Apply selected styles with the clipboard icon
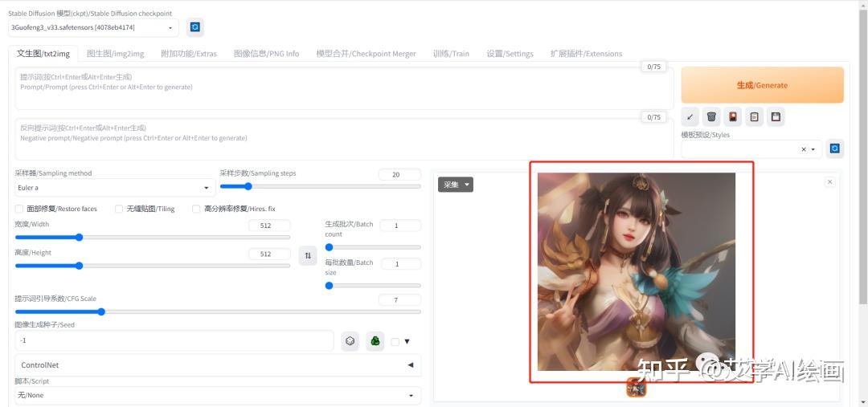 [754, 116]
